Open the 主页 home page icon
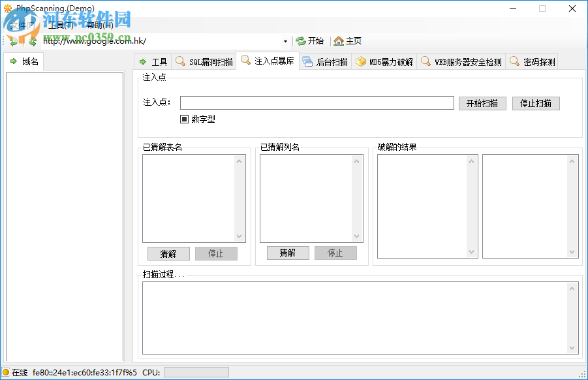The width and height of the screenshot is (588, 380). click(337, 40)
